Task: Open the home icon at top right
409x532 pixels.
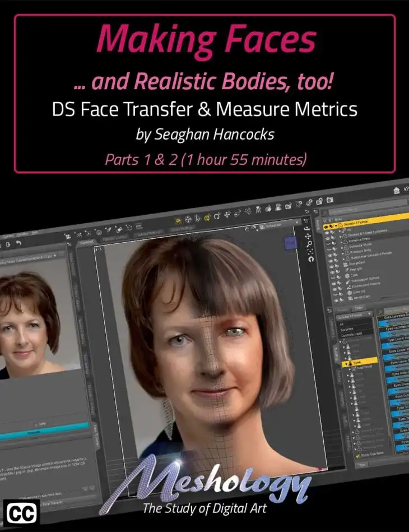Action: [x=397, y=191]
